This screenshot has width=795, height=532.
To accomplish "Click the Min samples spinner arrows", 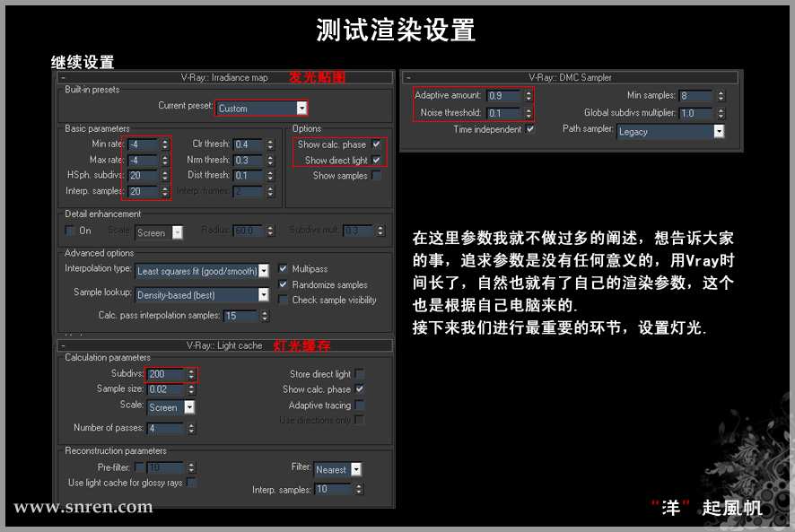I will click(x=721, y=95).
